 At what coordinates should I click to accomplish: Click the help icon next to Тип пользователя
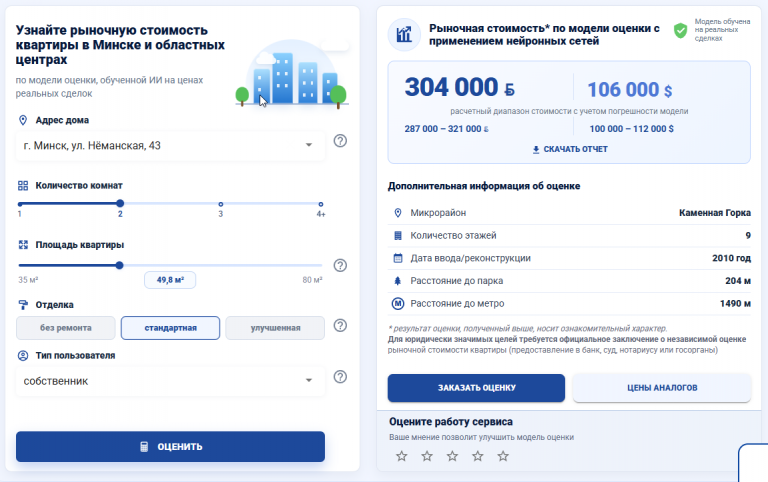[x=340, y=377]
